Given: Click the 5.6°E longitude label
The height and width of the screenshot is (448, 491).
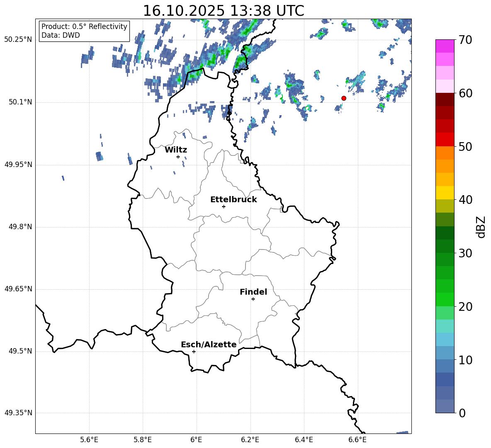Looking at the screenshot, I should (x=89, y=440).
